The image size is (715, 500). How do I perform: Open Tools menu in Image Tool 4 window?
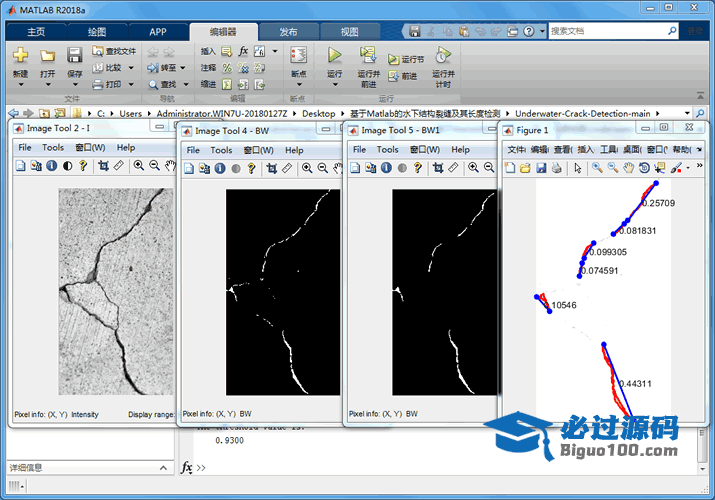coord(221,150)
